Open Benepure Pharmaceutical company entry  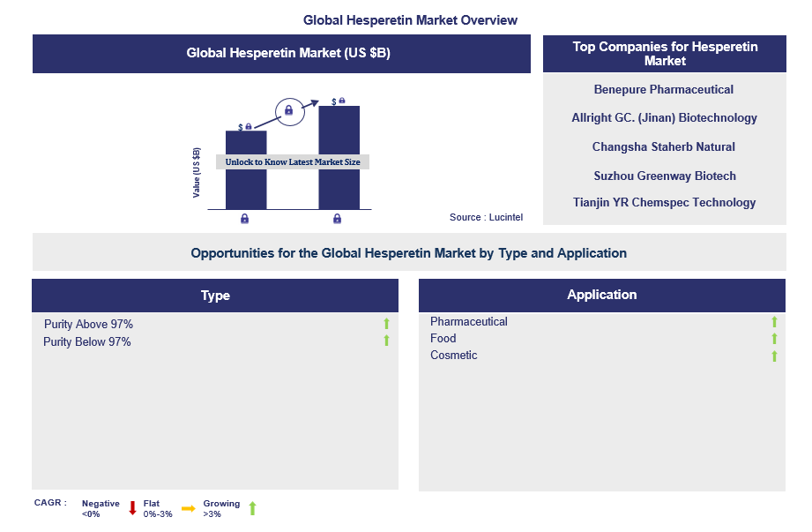coord(664,89)
